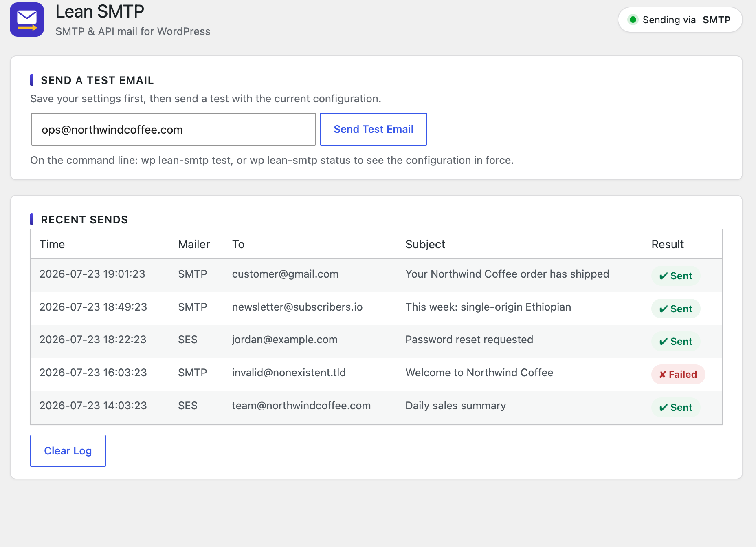The width and height of the screenshot is (756, 547).
Task: Click the command line hint text
Action: (272, 160)
